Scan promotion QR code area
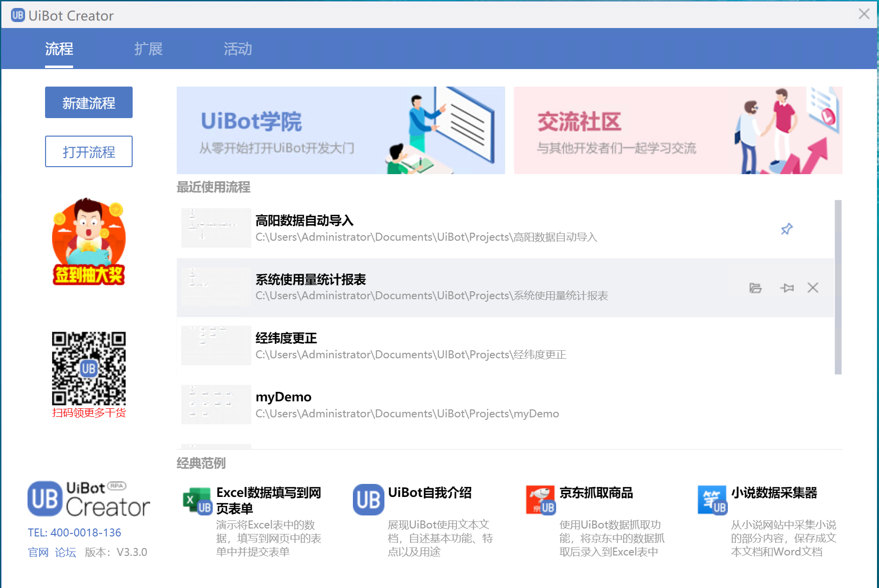879x588 pixels. click(x=88, y=369)
